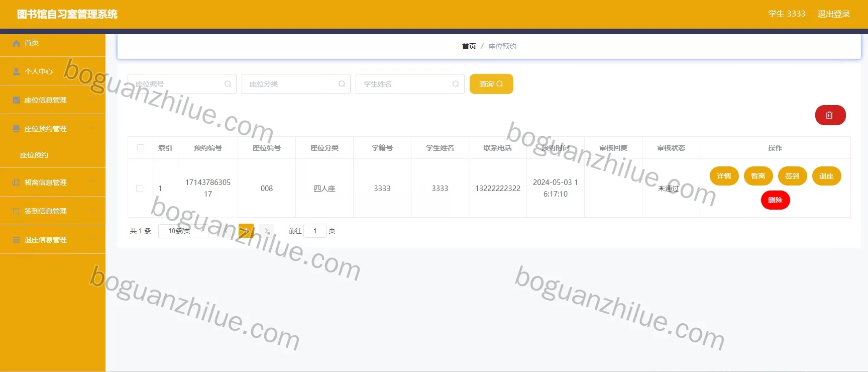Click the crop icon beside 签到信息管理
868x372 pixels.
[16, 211]
